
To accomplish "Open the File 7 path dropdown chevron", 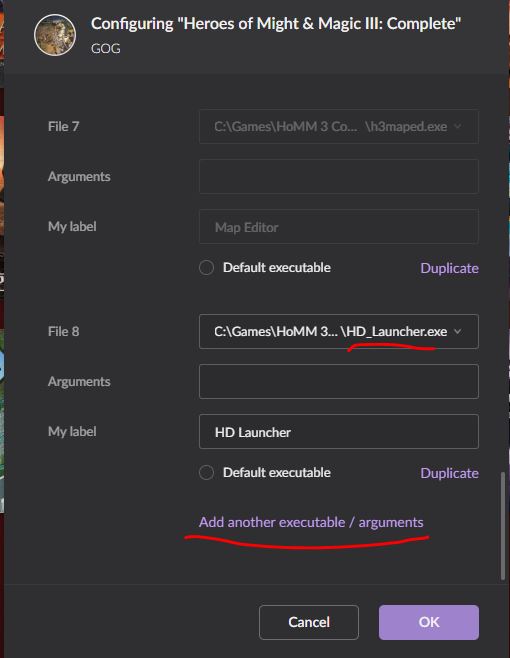I will tap(458, 126).
